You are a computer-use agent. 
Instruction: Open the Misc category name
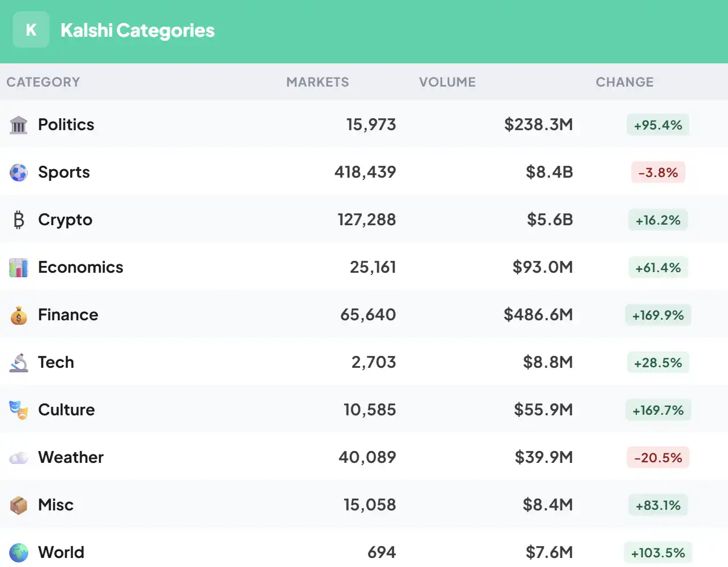55,505
